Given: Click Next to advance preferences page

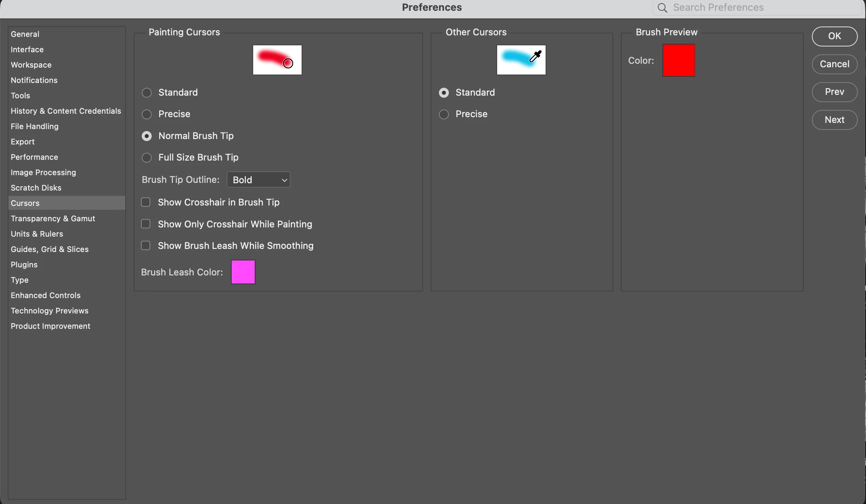Looking at the screenshot, I should click(x=834, y=120).
